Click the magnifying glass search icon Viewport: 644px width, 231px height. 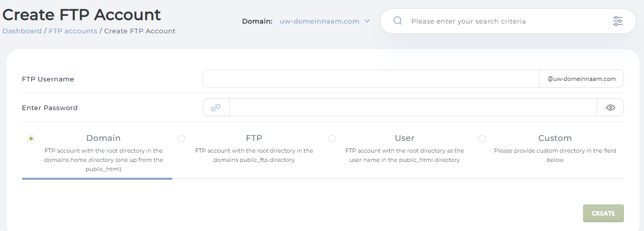(x=397, y=21)
